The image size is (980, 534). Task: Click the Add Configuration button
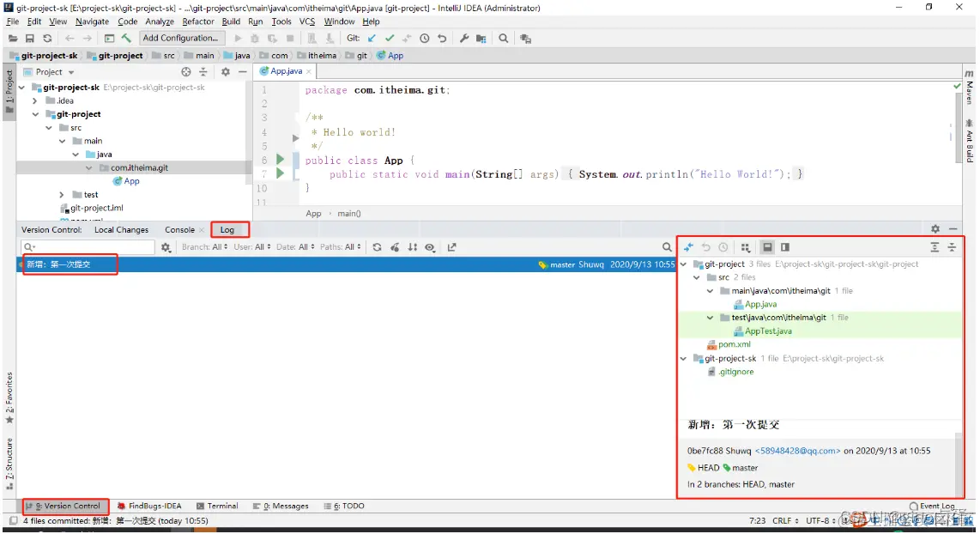(180, 38)
